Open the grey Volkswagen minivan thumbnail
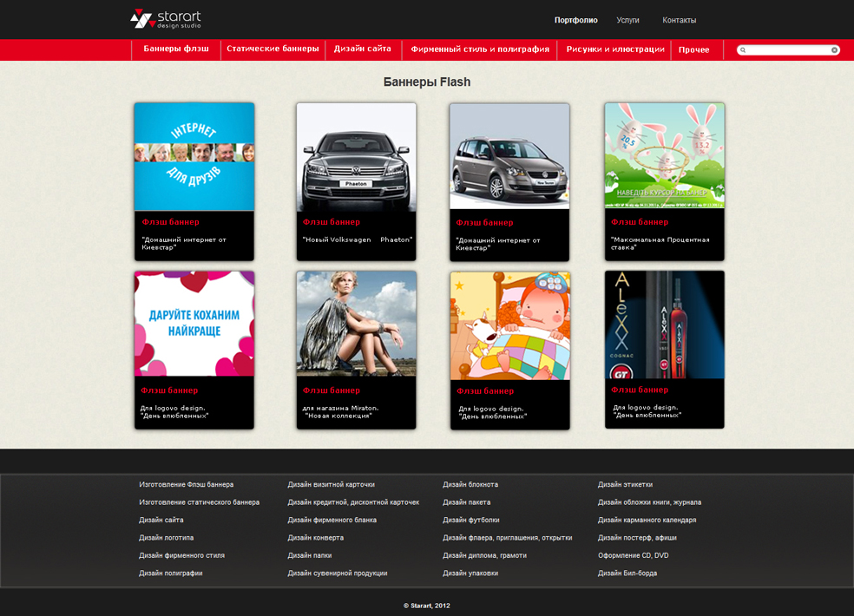Image resolution: width=854 pixels, height=616 pixels. tap(509, 156)
